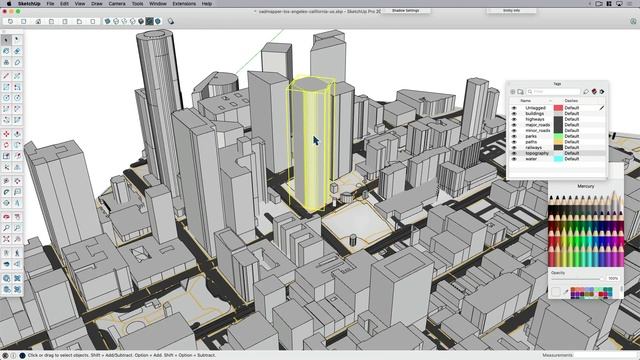Pick the eyedropper in Colors panel
Image resolution: width=640 pixels, height=360 pixels.
pos(566,292)
